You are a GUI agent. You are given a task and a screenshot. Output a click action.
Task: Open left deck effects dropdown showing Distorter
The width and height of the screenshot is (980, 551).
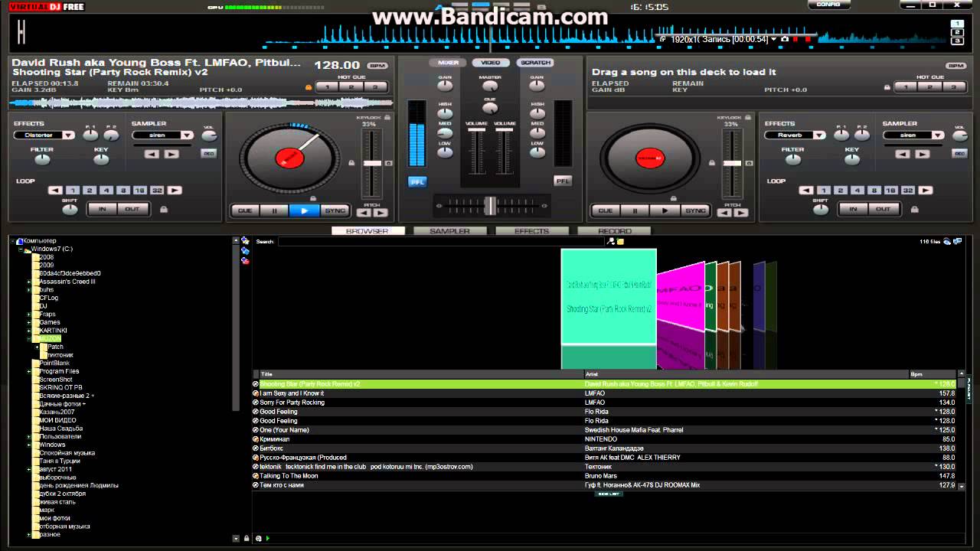click(44, 135)
